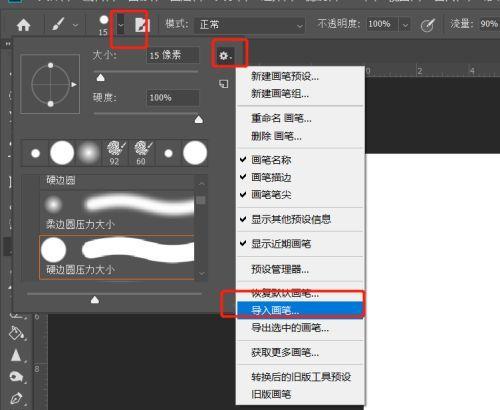
Task: Select recent brush labeled 92
Action: tap(114, 153)
